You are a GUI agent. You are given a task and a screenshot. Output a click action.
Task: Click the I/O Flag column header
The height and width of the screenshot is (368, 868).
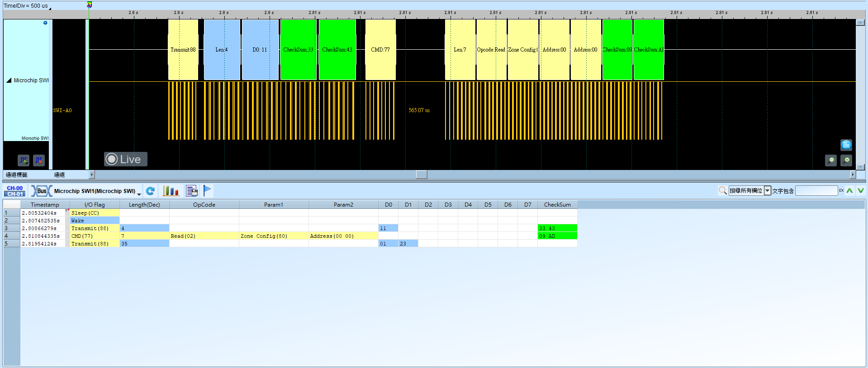[95, 205]
